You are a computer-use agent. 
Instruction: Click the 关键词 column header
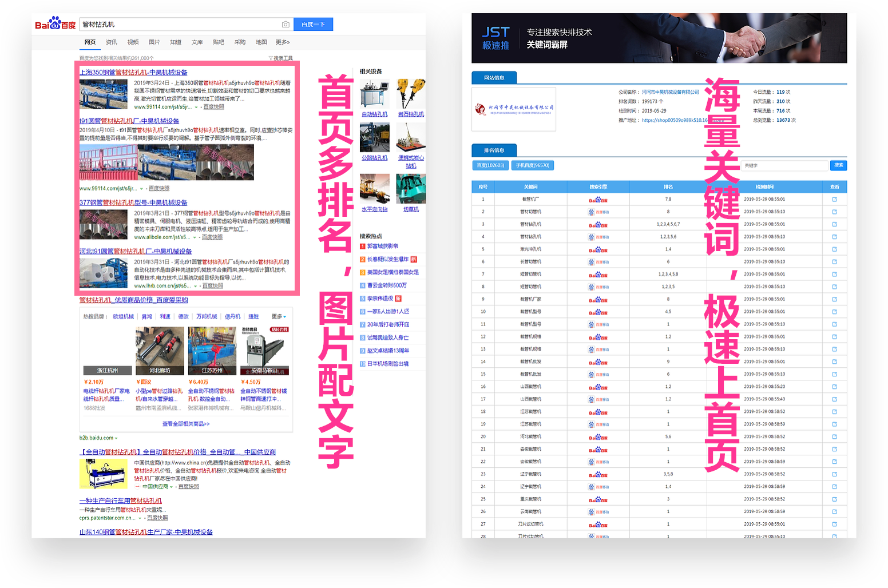[x=531, y=187]
